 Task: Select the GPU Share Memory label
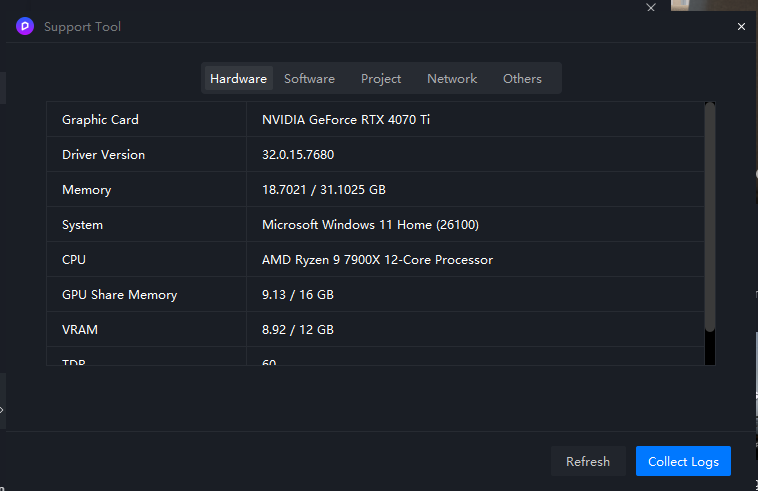(x=119, y=295)
